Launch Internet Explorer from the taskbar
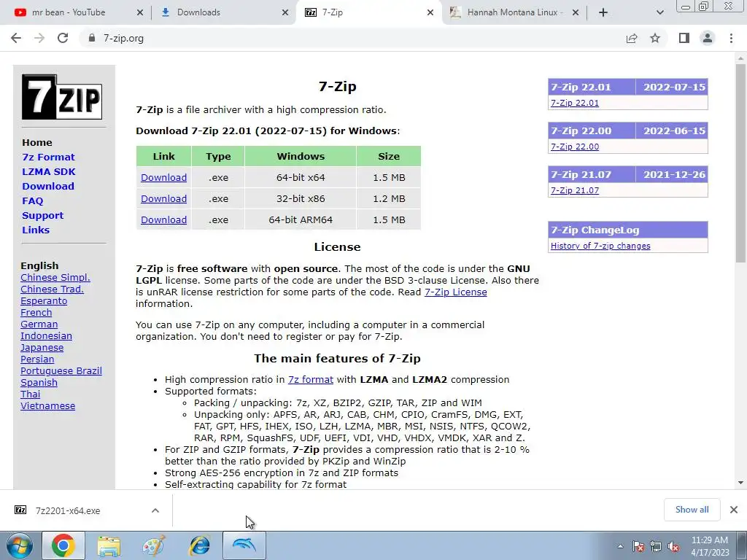This screenshot has height=560, width=747. tap(199, 545)
